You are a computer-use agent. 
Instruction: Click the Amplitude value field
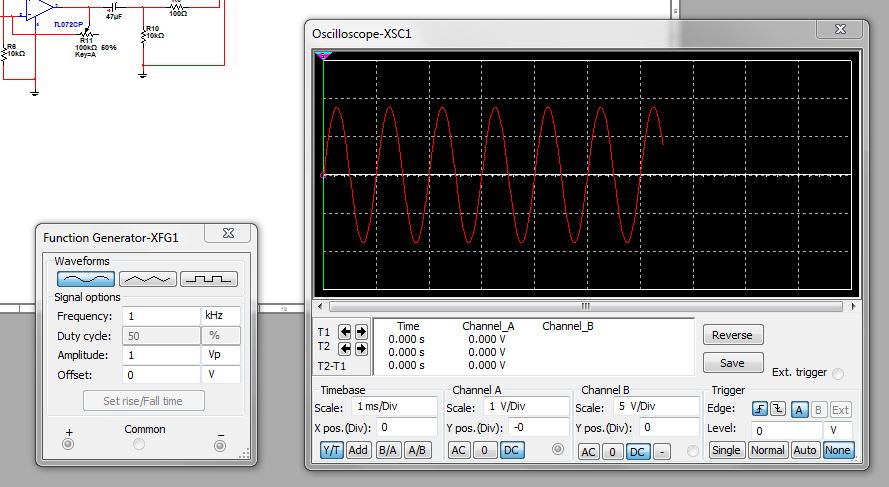point(161,355)
